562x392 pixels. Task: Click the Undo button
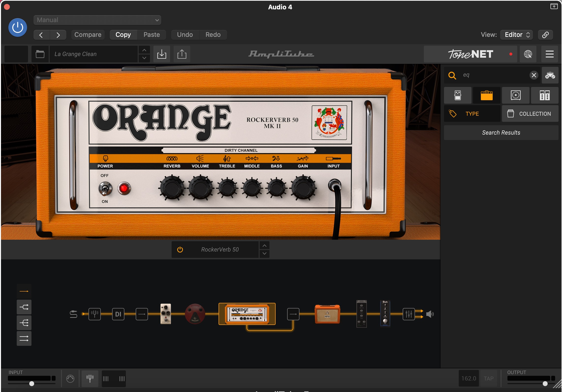[185, 35]
